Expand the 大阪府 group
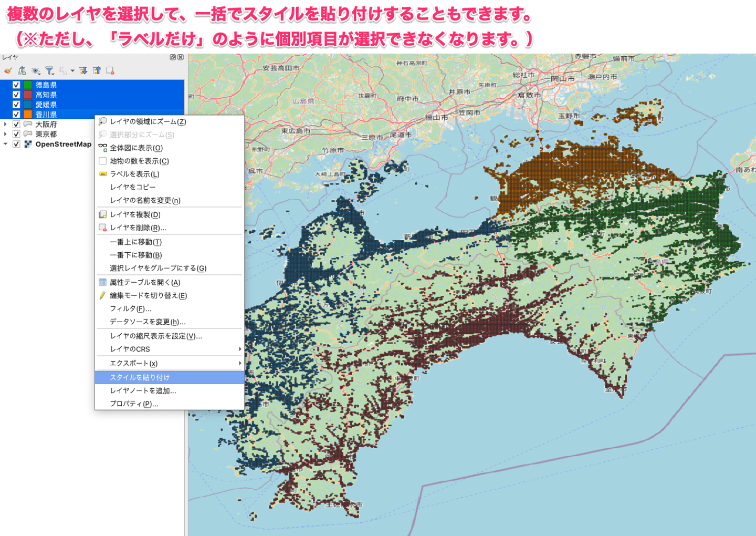 pyautogui.click(x=5, y=125)
